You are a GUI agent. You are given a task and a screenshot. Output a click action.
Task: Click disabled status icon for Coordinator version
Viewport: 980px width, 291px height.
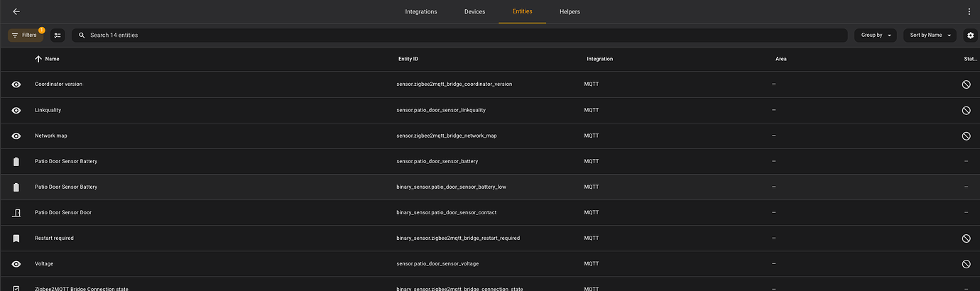tap(966, 84)
